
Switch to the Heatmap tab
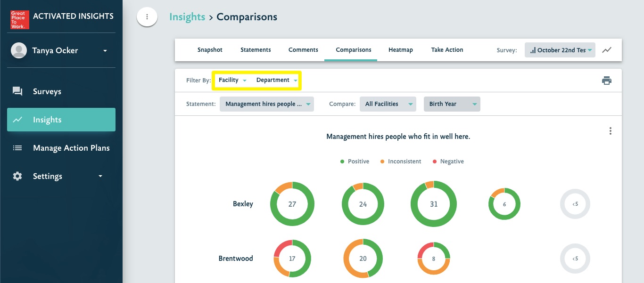400,50
